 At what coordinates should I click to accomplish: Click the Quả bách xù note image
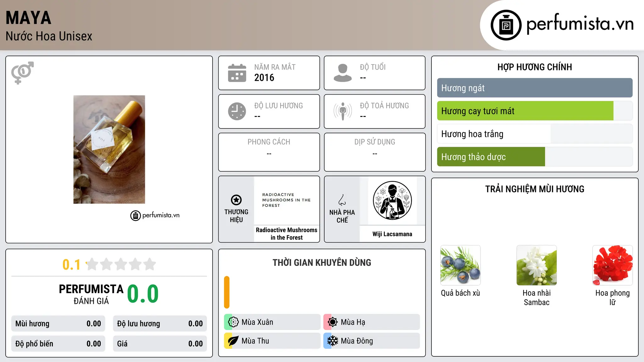pos(460,265)
